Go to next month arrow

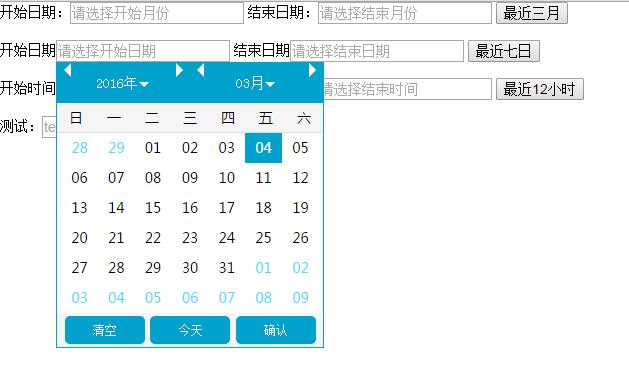[312, 70]
